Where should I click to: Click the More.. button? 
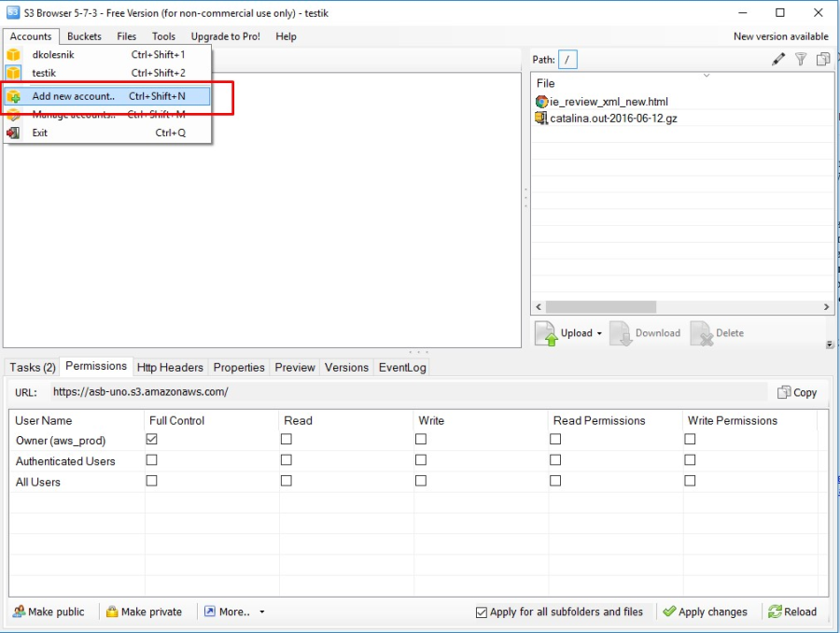[x=227, y=612]
